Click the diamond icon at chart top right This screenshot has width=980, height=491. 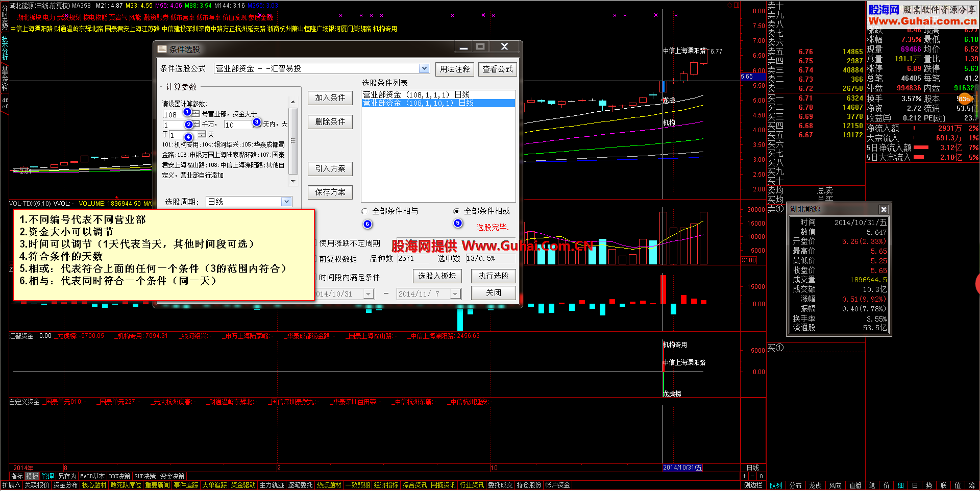(x=729, y=6)
